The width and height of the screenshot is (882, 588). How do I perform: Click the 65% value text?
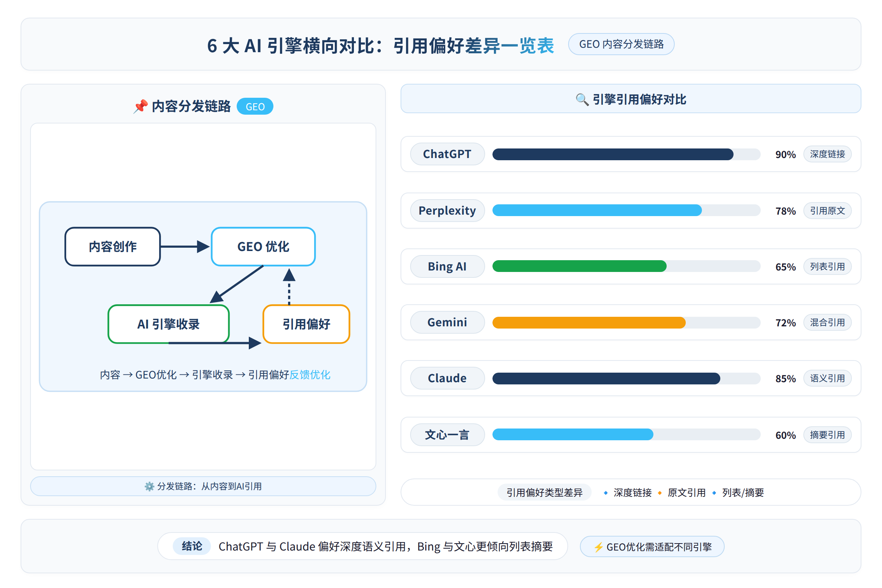coord(786,267)
